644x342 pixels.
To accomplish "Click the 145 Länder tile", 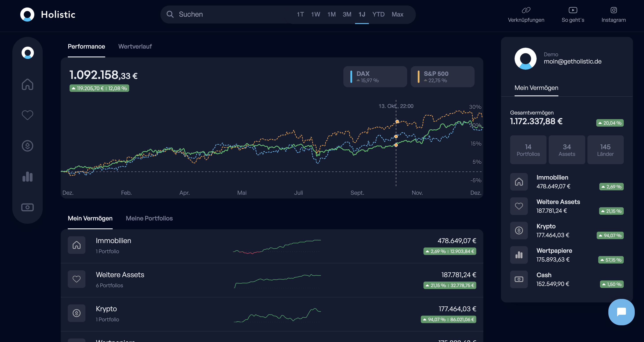I will 605,150.
